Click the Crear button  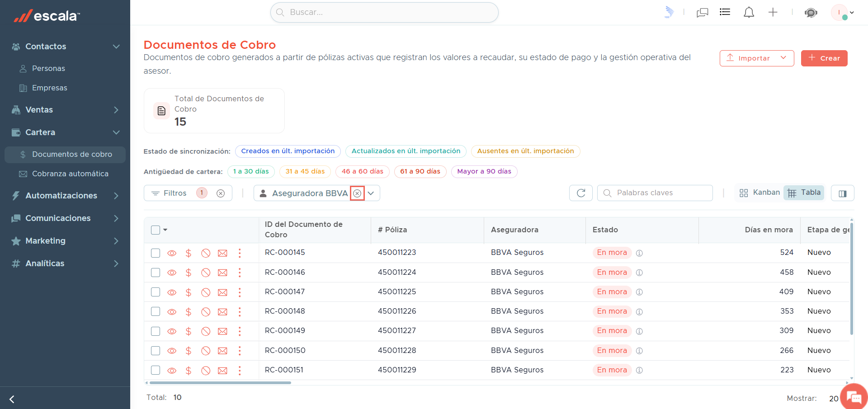[824, 58]
